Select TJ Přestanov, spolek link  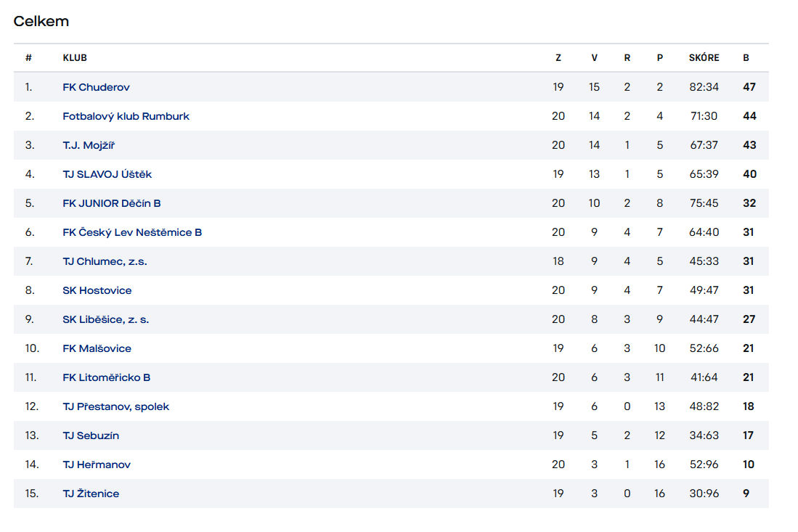(115, 406)
